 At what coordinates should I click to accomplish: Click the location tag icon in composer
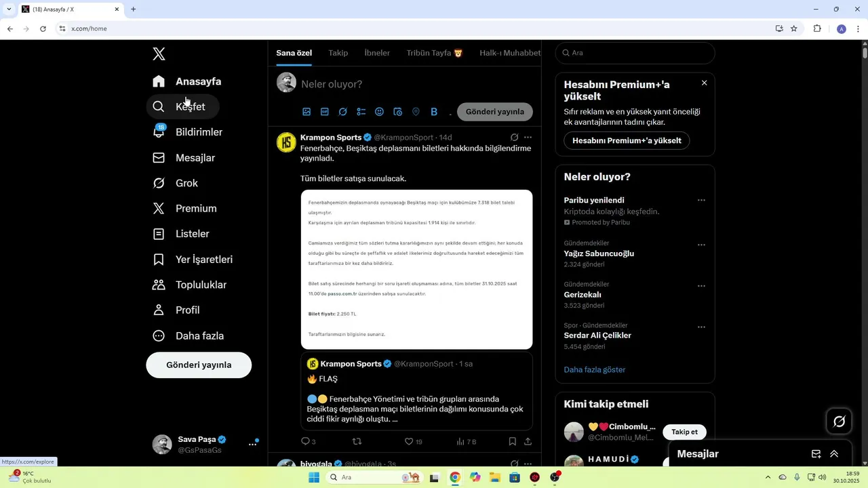(x=416, y=112)
